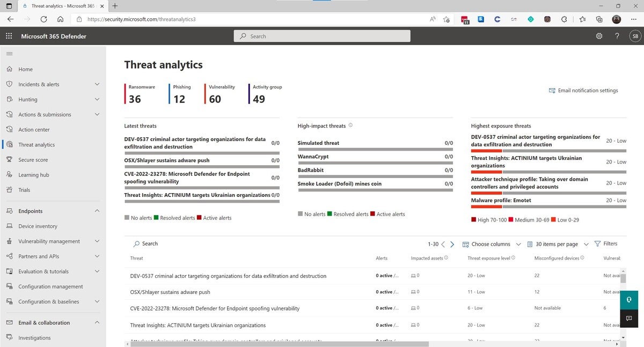Open the SB account avatar
The height and width of the screenshot is (347, 644).
[x=635, y=36]
